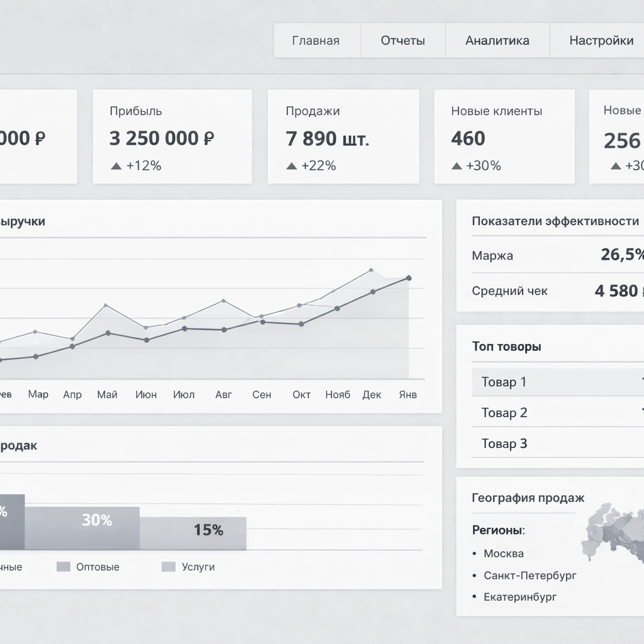
Task: Select the Товар 2 row
Action: coord(558,412)
